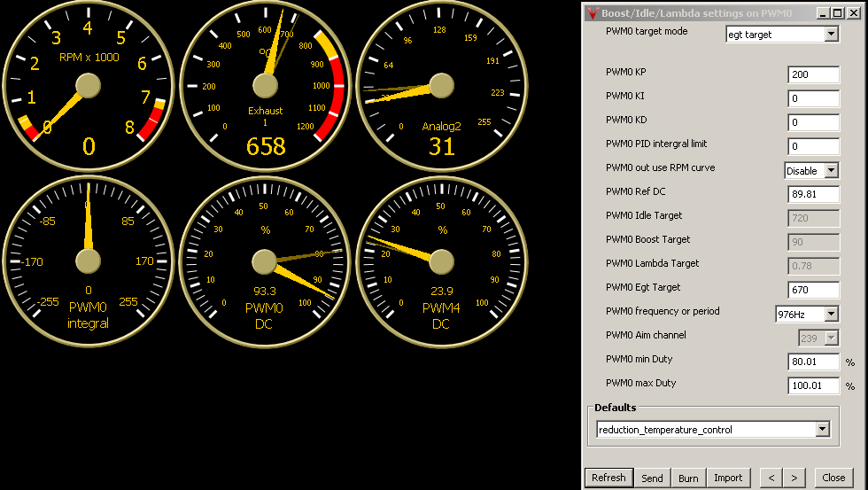This screenshot has height=490, width=868.
Task: Go to previous settings page arrow
Action: (771, 478)
